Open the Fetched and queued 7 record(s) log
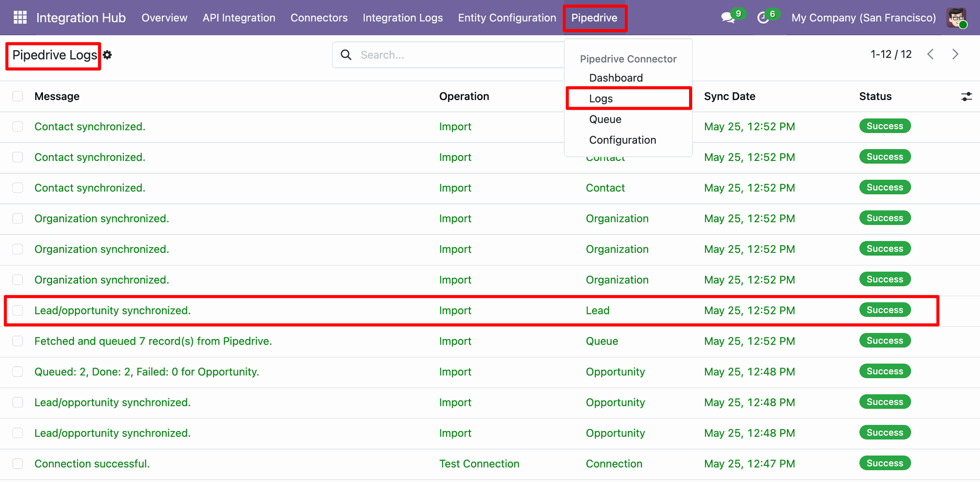The height and width of the screenshot is (482, 980). (153, 341)
